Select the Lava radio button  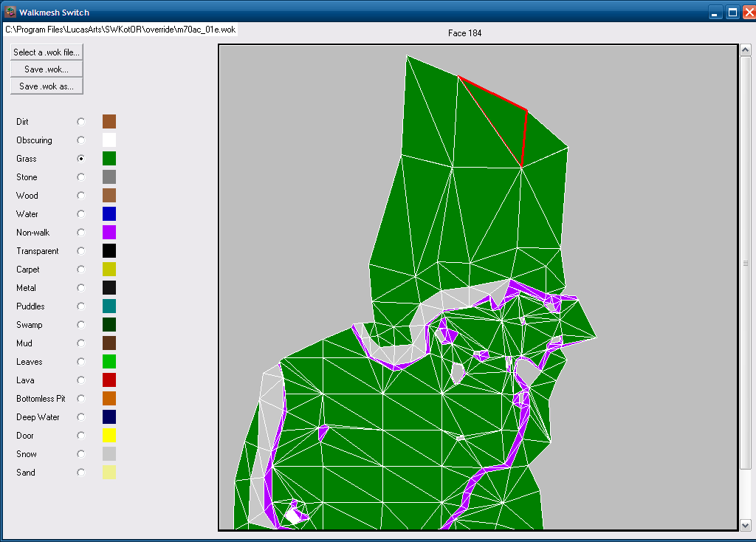pyautogui.click(x=81, y=380)
